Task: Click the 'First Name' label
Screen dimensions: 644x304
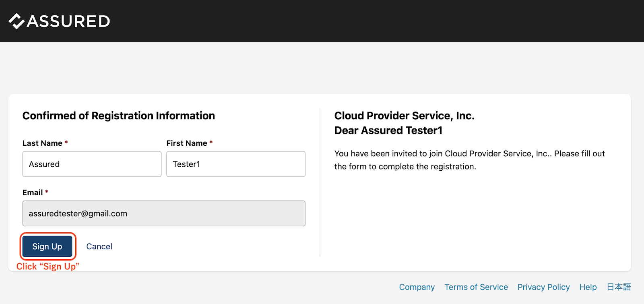Action: [x=187, y=143]
